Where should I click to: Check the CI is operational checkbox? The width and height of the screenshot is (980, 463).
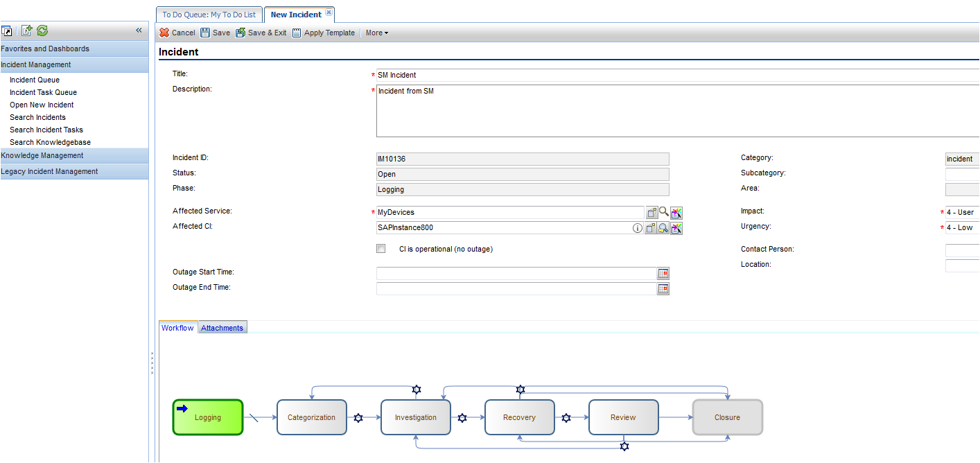click(x=380, y=249)
